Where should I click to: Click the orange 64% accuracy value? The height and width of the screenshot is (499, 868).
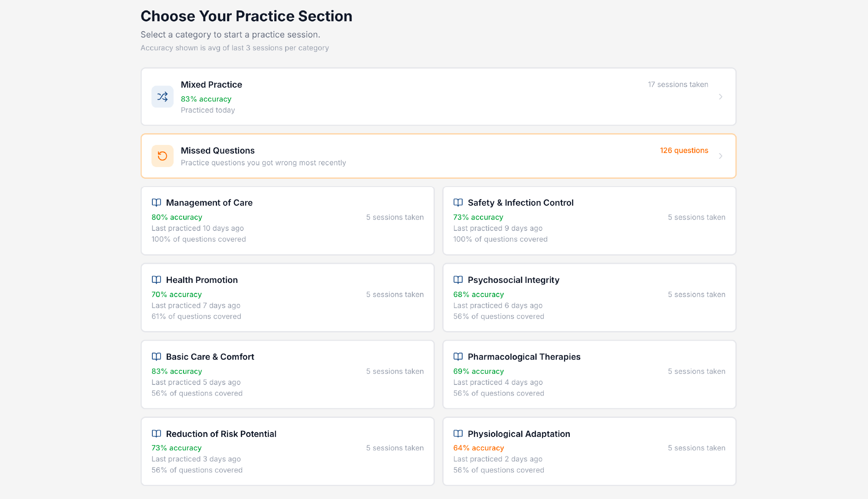(479, 448)
